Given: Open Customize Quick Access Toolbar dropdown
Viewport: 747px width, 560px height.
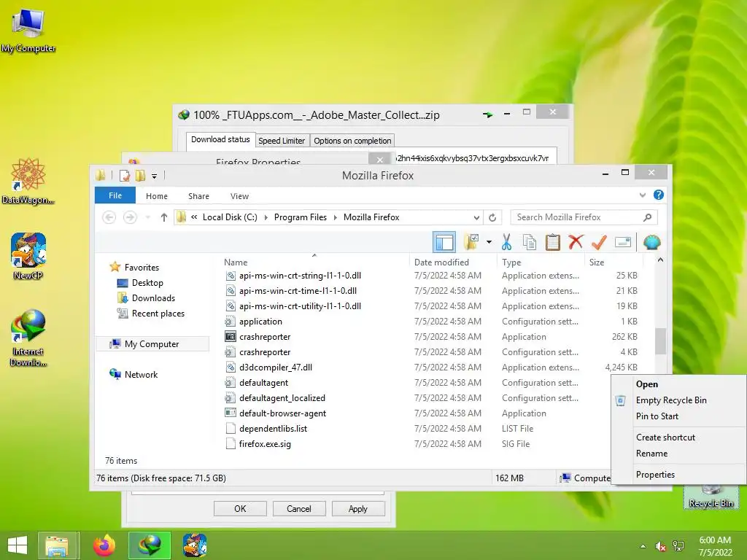Looking at the screenshot, I should [x=155, y=176].
